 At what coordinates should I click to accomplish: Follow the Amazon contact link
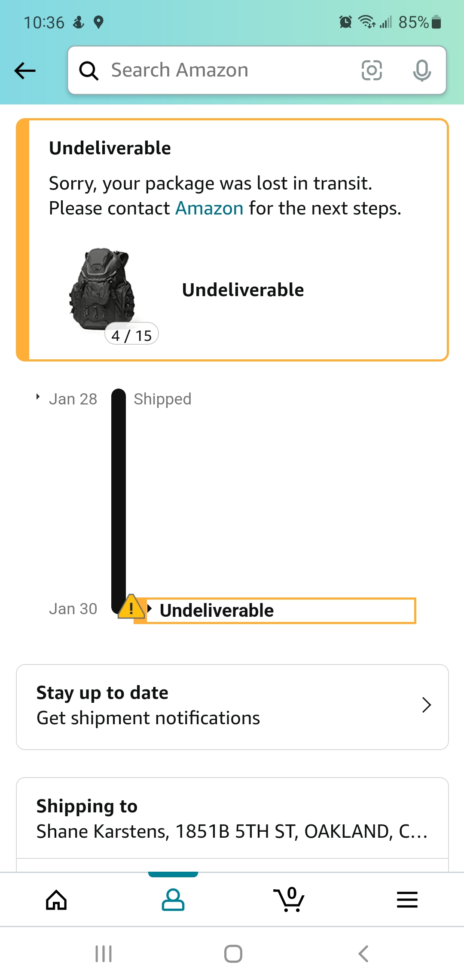tap(209, 208)
